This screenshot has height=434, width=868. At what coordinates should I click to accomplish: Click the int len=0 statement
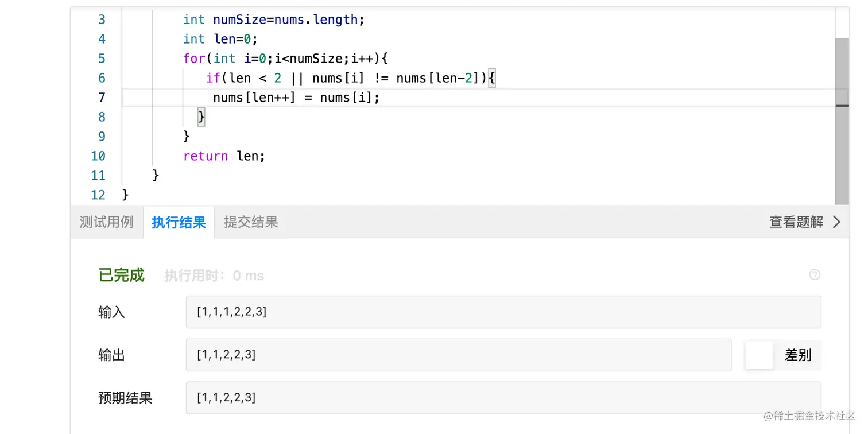pyautogui.click(x=220, y=39)
